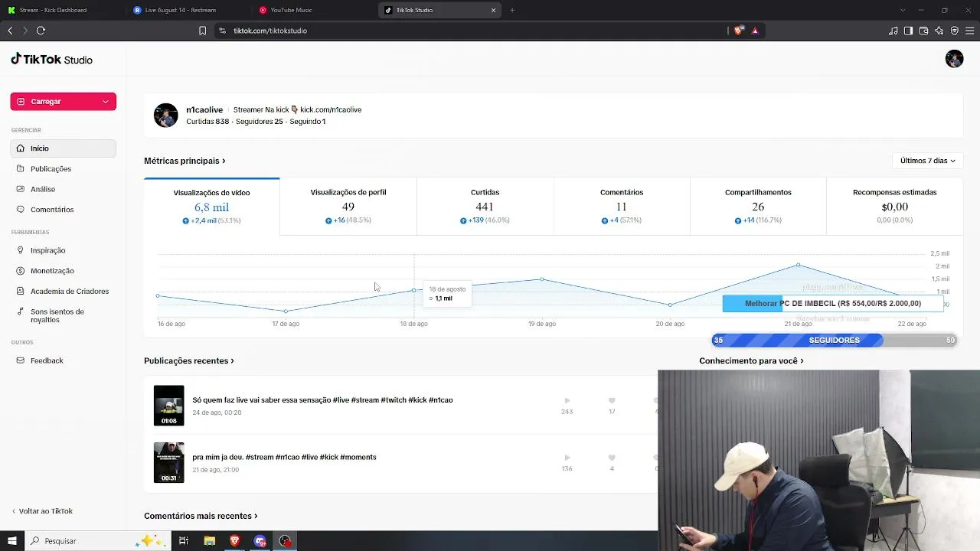
Task: Open Feedback in the sidebar
Action: (63, 360)
